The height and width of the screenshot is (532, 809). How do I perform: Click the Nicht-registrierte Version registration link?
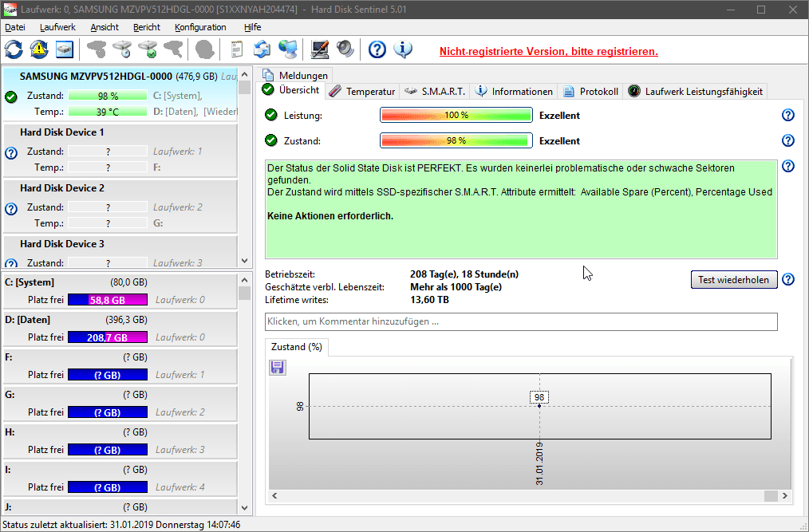pos(548,51)
